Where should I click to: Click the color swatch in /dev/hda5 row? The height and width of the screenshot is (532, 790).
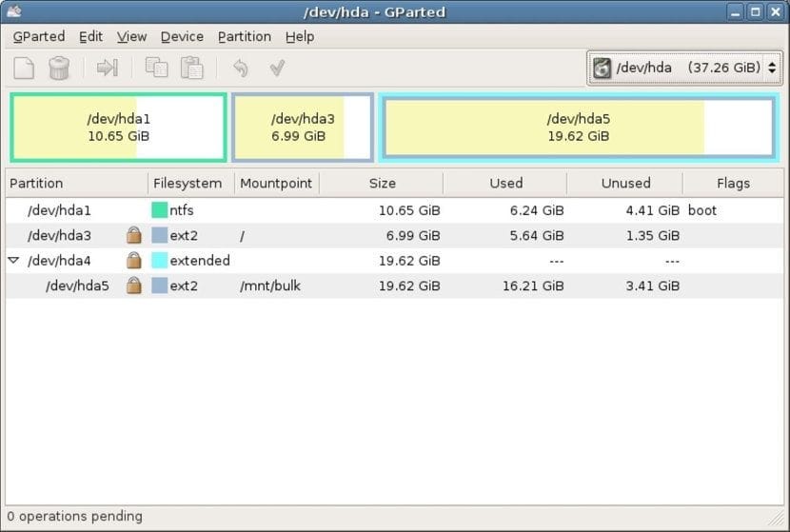159,286
